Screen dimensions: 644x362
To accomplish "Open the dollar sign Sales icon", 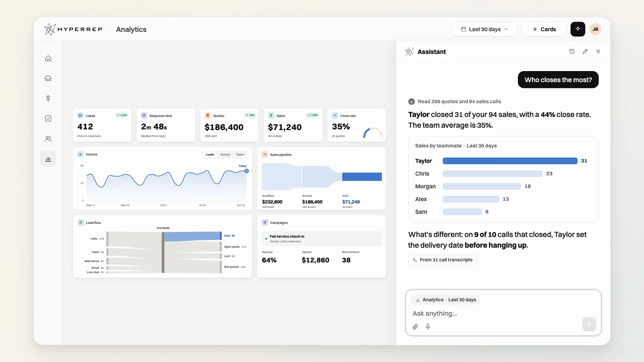I will click(48, 98).
